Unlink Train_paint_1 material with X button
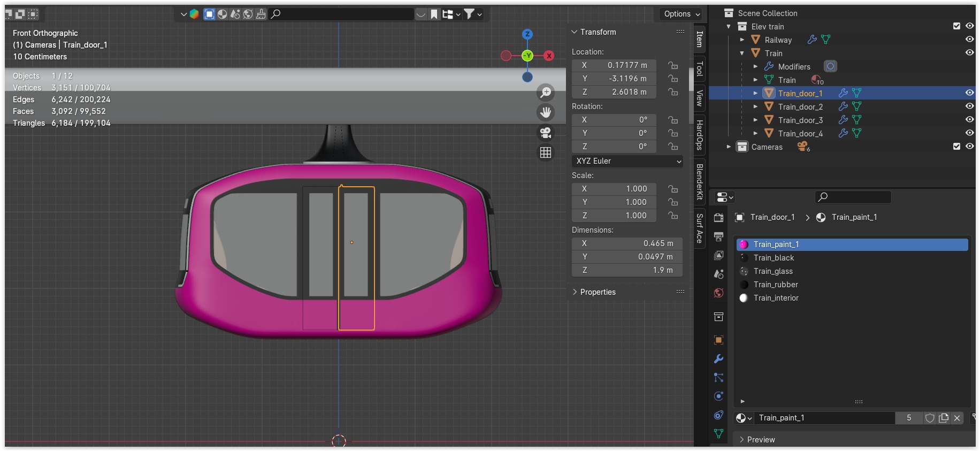The width and height of the screenshot is (980, 451). [957, 418]
